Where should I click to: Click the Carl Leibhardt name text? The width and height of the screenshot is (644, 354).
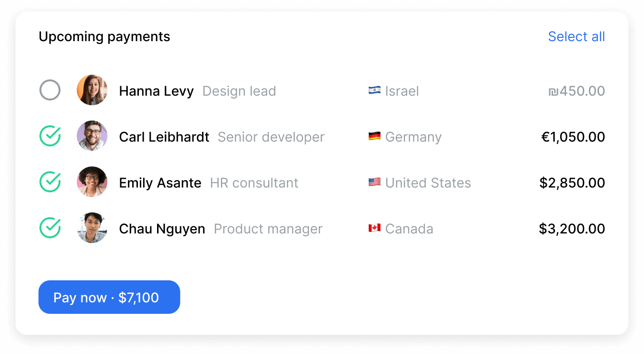pos(164,137)
